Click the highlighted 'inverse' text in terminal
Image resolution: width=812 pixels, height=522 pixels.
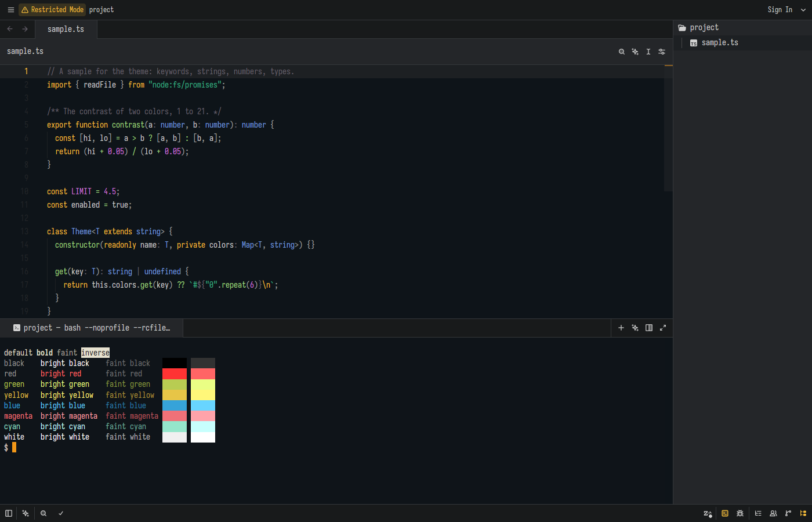[95, 353]
